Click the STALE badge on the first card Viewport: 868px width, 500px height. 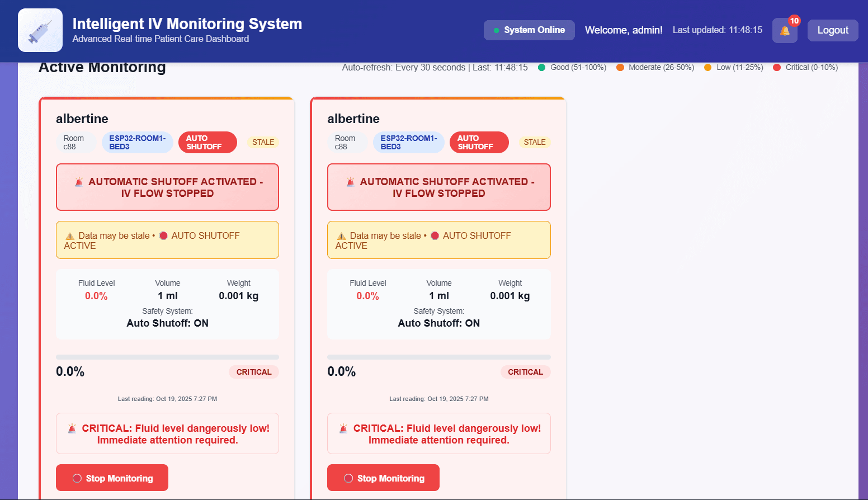[263, 142]
